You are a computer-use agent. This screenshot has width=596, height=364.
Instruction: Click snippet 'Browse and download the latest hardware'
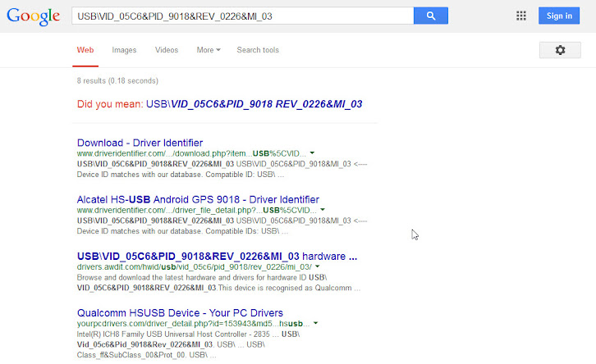(201, 277)
